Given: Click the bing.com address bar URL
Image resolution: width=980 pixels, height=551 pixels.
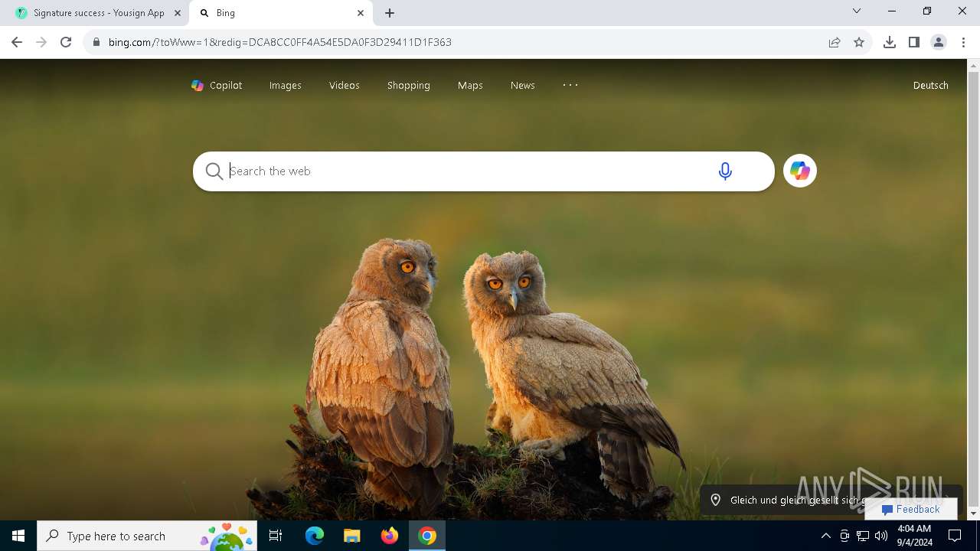Looking at the screenshot, I should pyautogui.click(x=280, y=42).
